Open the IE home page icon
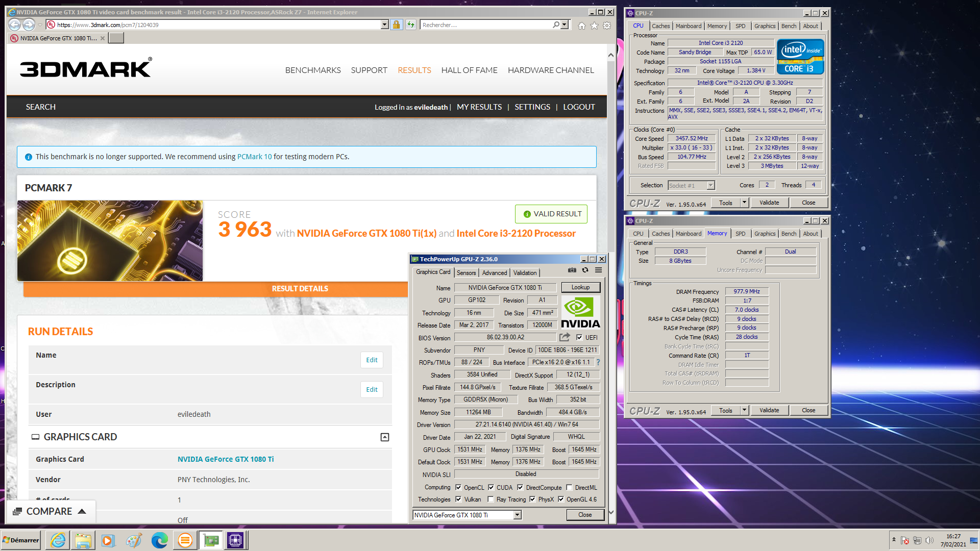This screenshot has width=980, height=551. 581,26
